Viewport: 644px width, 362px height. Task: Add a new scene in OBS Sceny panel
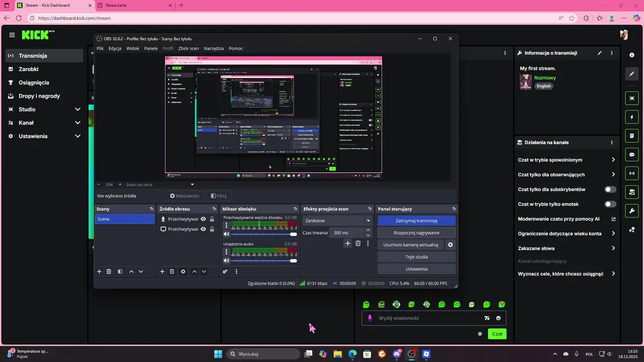pyautogui.click(x=99, y=271)
